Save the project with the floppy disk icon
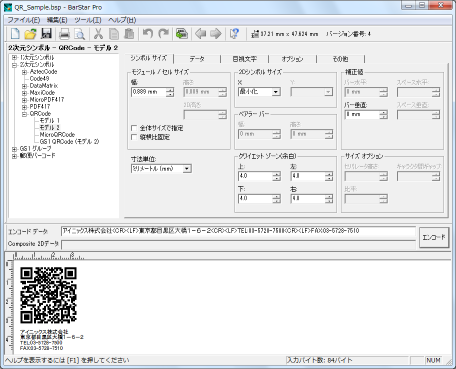456x369 pixels. coord(46,34)
